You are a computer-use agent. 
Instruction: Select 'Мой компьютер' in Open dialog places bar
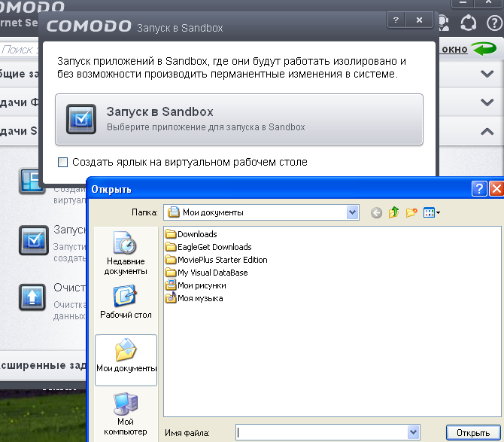pyautogui.click(x=126, y=414)
